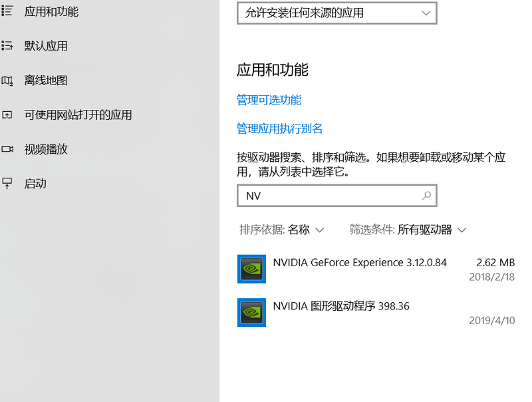Switch to the 视频播放 settings label

click(x=46, y=149)
